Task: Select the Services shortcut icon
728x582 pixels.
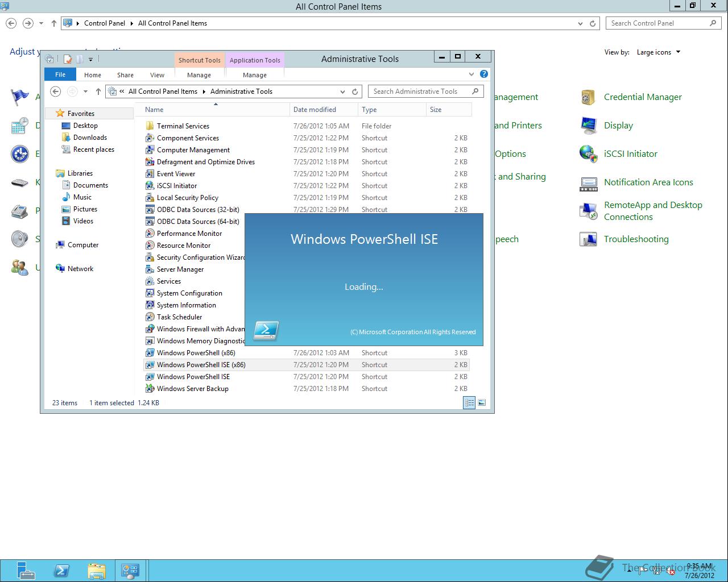Action: tap(150, 281)
